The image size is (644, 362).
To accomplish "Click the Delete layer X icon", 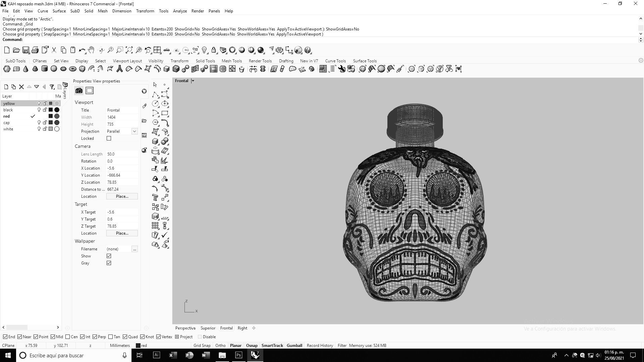I will (21, 87).
